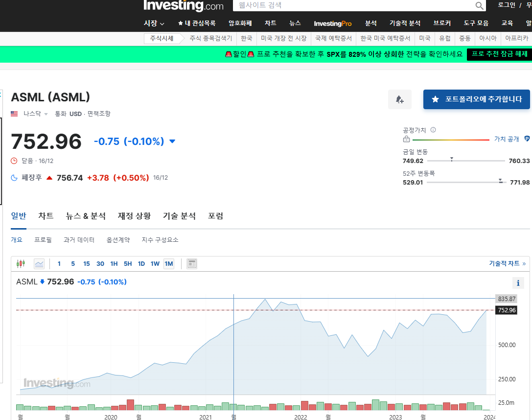Select the 주식시세 submenu item
Screen dimensions: 532x420
pyautogui.click(x=162, y=38)
